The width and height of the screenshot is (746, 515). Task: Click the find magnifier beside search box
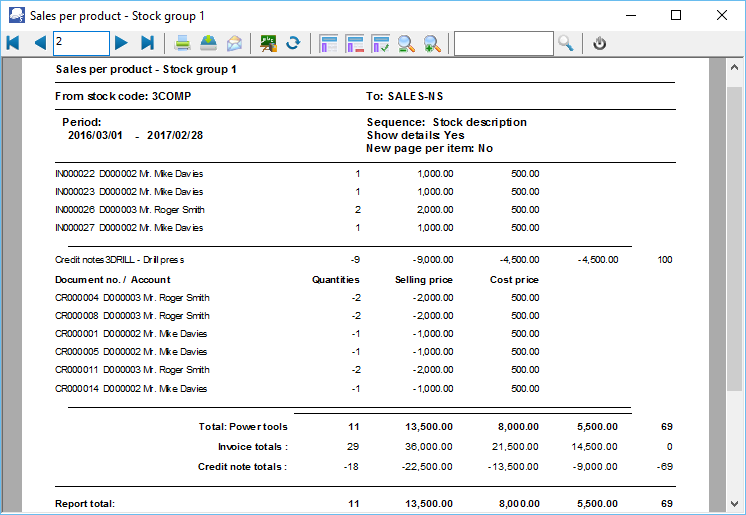coord(566,43)
